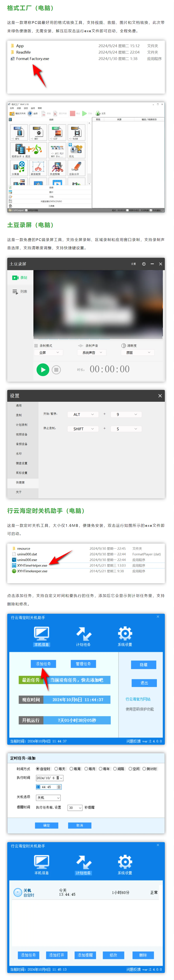Open the 9 key dropdown
174x980 pixels.
(126, 414)
